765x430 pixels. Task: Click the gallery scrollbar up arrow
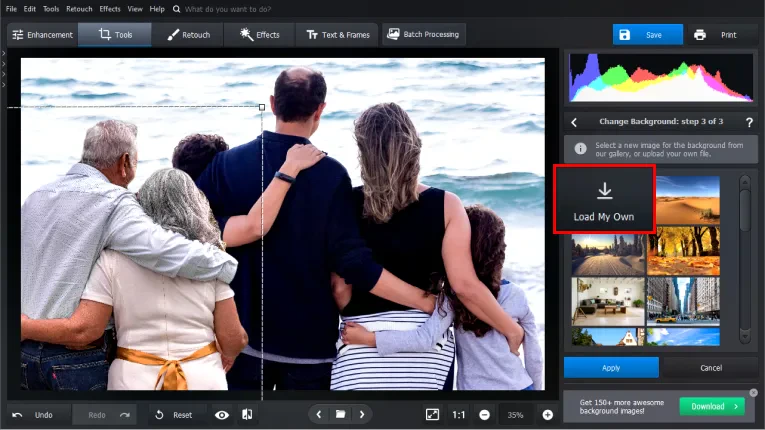tap(745, 182)
